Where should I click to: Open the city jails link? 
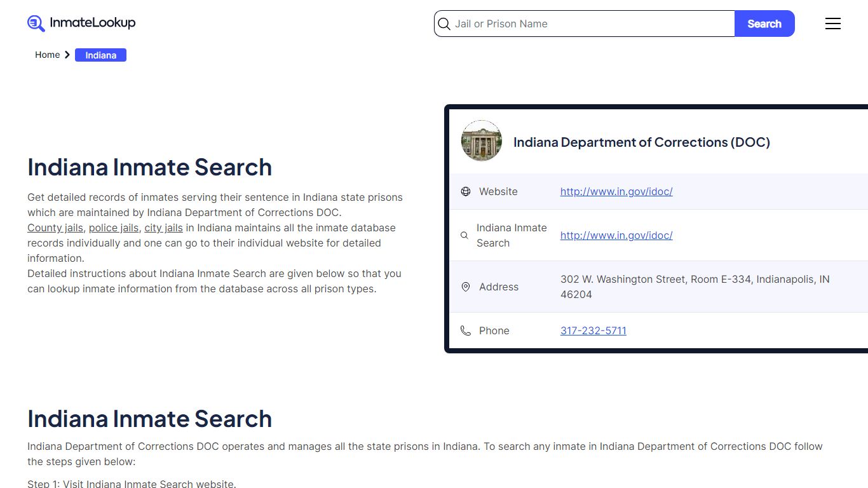coord(163,227)
